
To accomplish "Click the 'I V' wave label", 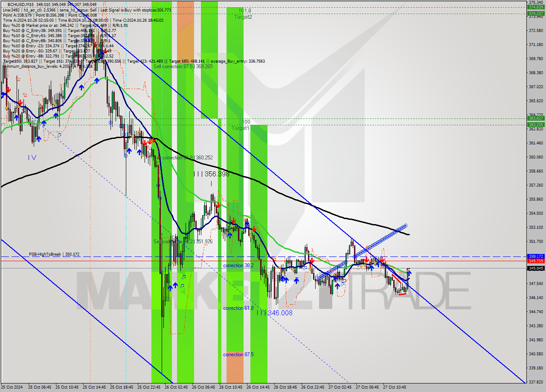I will tap(32, 158).
